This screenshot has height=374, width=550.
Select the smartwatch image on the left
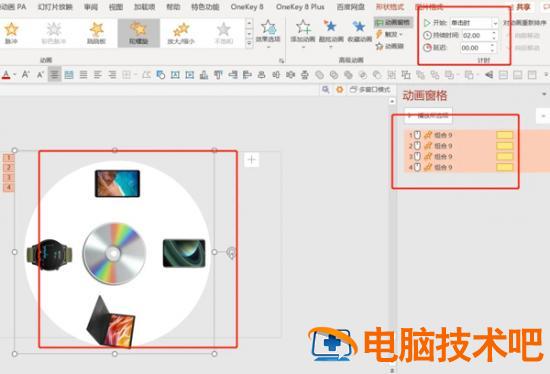(x=49, y=254)
